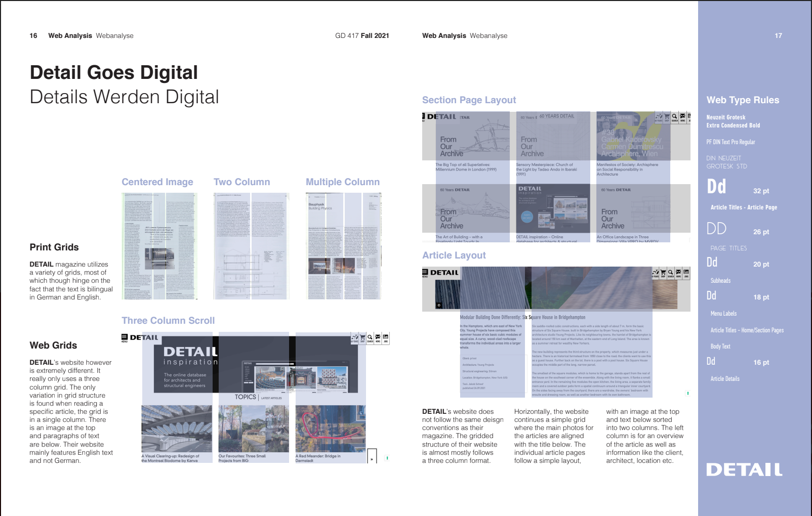The width and height of the screenshot is (812, 516).
Task: Open the Shop cart icon in Three Column Scroll mockup
Action: tap(362, 338)
